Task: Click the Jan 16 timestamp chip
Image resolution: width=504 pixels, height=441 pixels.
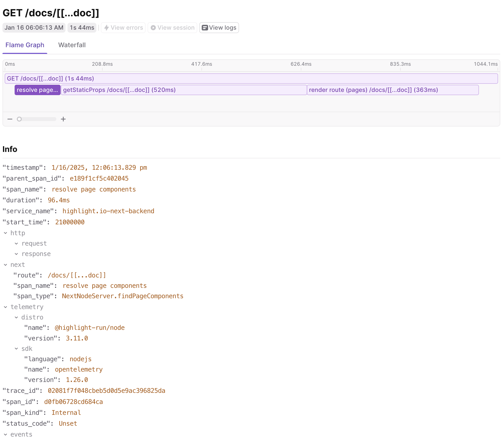Action: coord(34,28)
